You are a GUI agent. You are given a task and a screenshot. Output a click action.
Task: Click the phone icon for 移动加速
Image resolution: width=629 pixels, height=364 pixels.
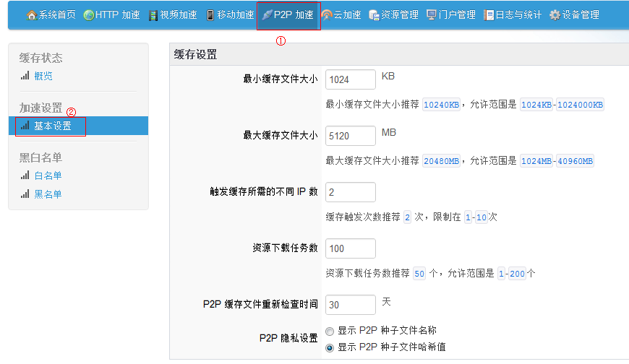210,15
